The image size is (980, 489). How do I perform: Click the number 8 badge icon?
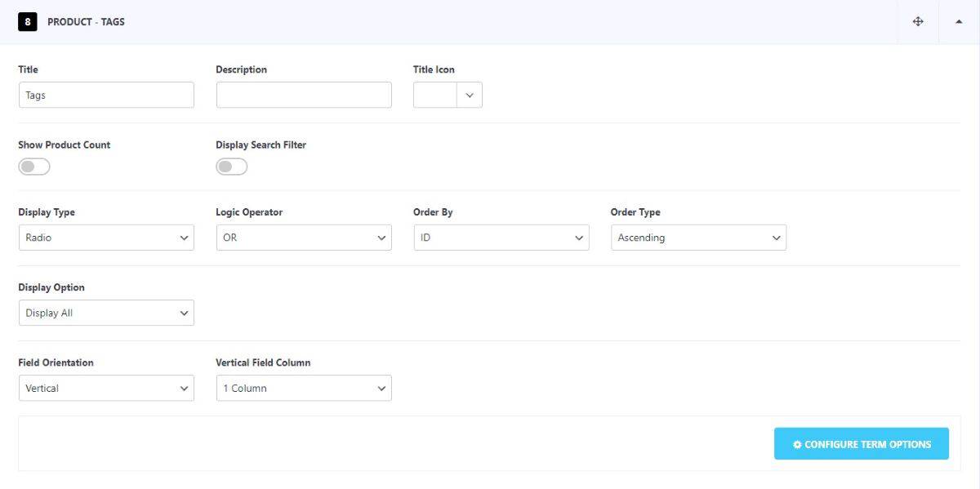28,22
